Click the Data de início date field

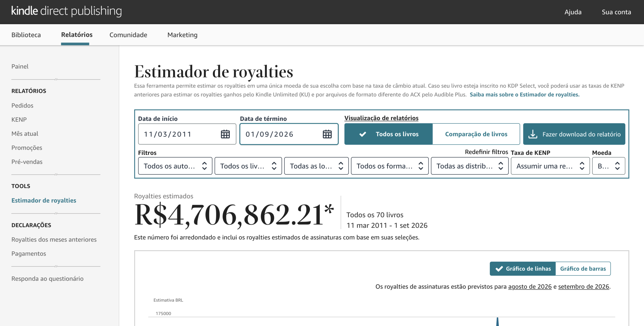(x=187, y=134)
